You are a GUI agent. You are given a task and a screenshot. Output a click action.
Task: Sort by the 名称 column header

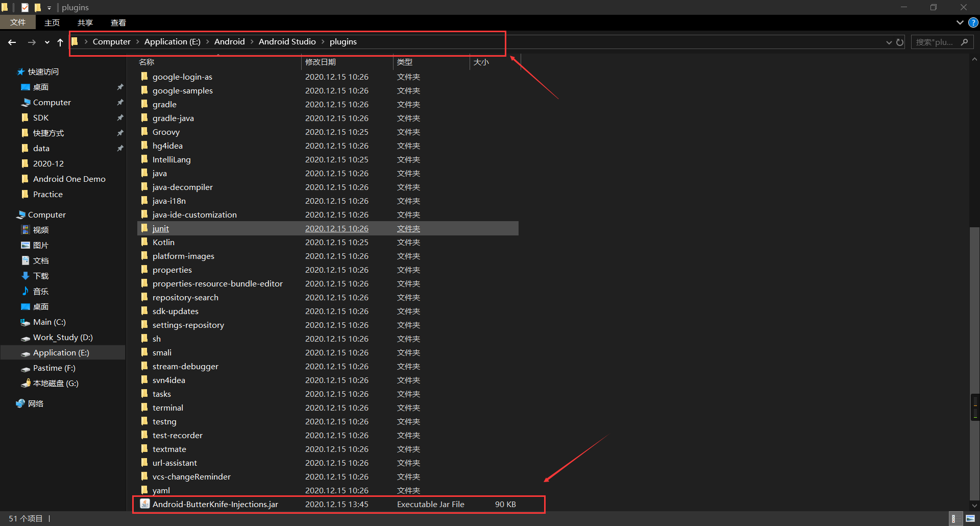click(x=219, y=62)
